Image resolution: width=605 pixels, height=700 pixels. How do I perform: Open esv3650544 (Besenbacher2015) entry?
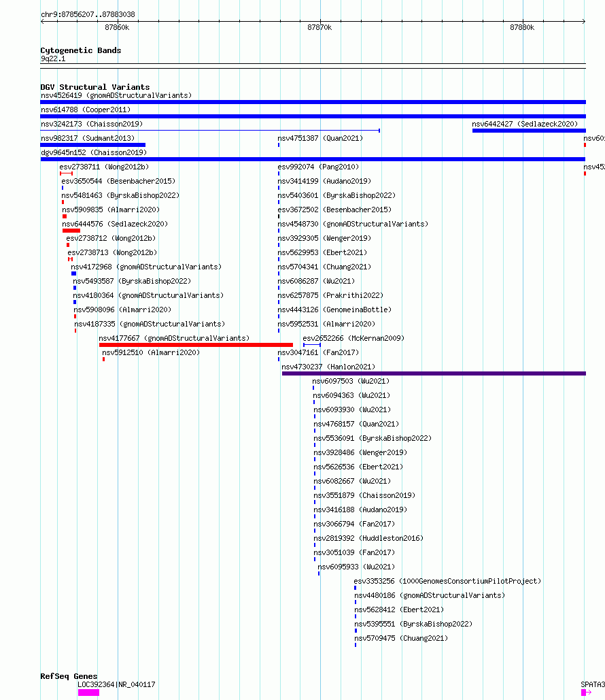pyautogui.click(x=118, y=181)
